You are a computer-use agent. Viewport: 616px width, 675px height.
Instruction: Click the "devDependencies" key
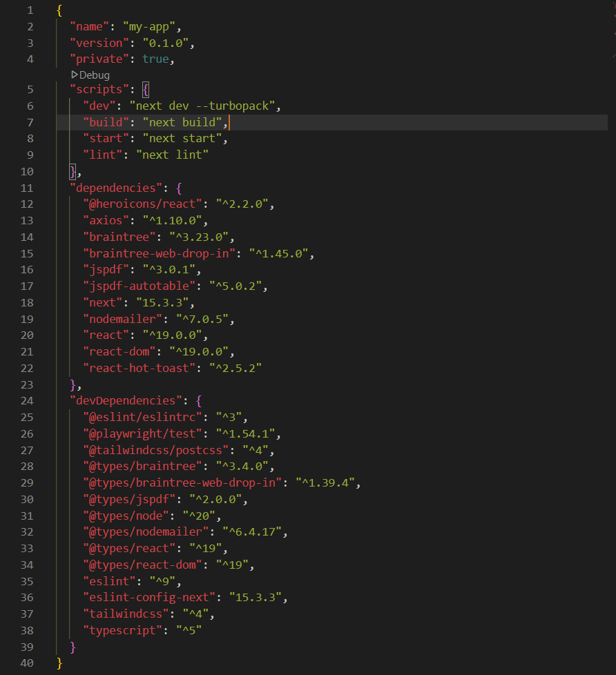126,401
